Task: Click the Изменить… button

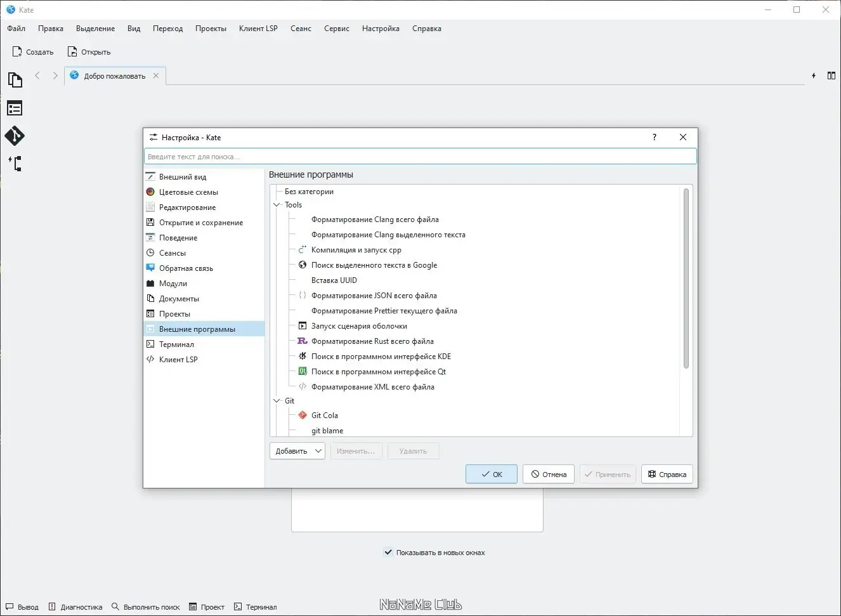Action: pos(356,451)
